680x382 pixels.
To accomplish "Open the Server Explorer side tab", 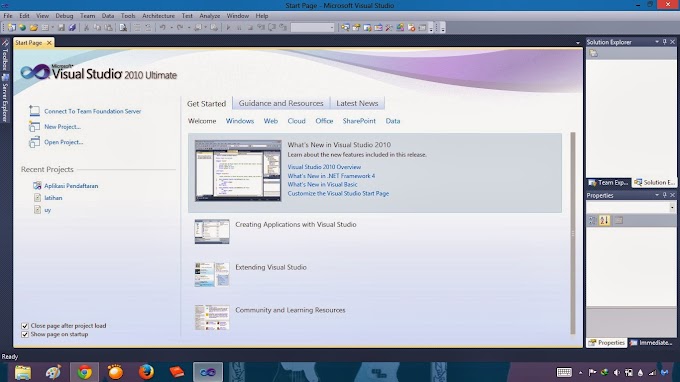I will (5, 98).
